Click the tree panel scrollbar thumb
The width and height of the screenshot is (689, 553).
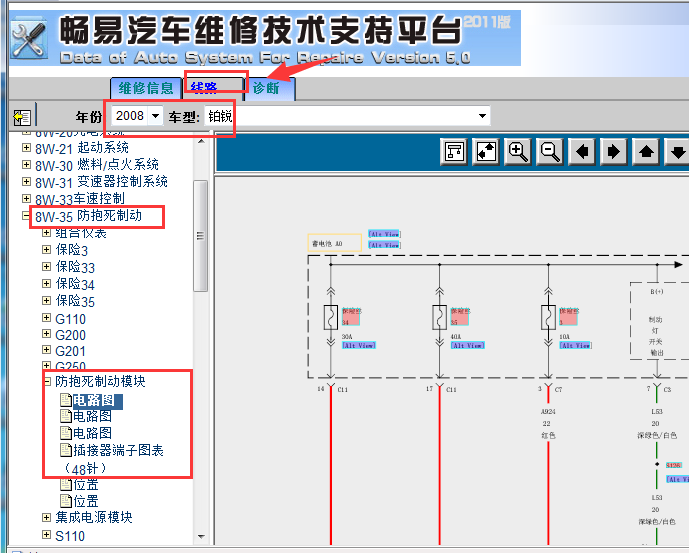(x=200, y=236)
